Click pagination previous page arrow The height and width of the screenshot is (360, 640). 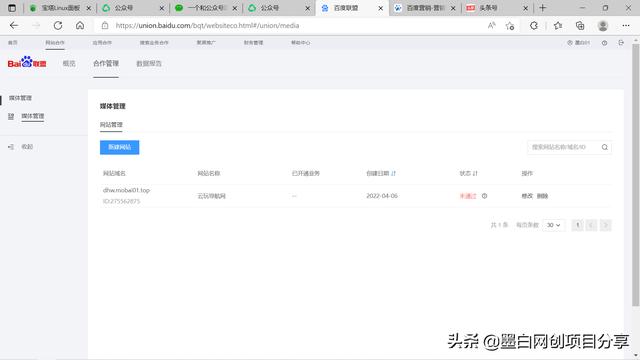591,225
